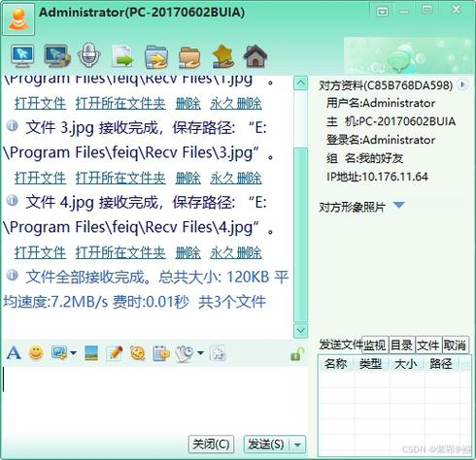Sort by the 路径 column header
476x460 pixels.
pyautogui.click(x=441, y=364)
